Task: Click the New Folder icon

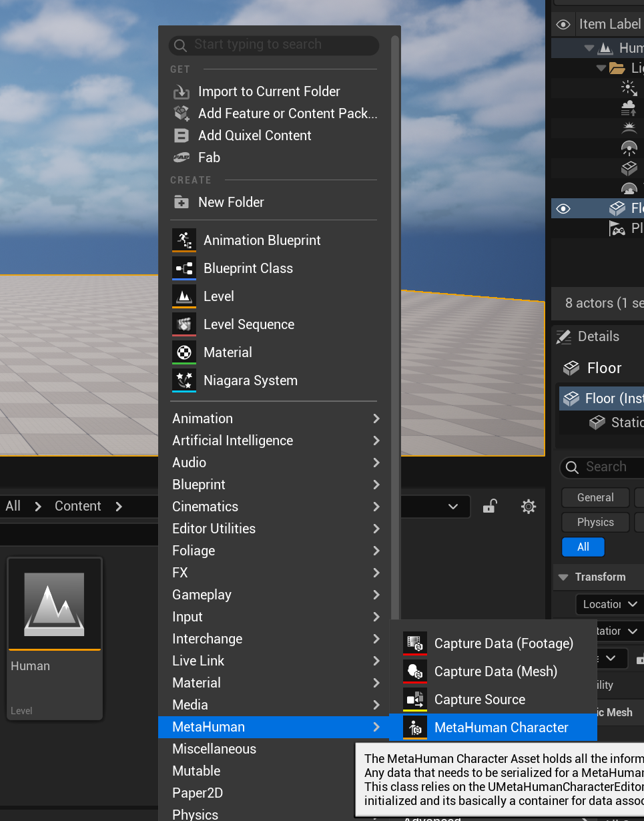Action: [181, 202]
